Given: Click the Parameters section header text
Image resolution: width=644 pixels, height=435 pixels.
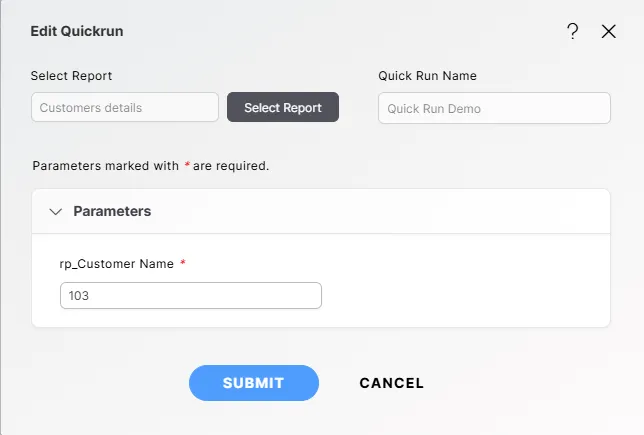Looking at the screenshot, I should pyautogui.click(x=112, y=212).
